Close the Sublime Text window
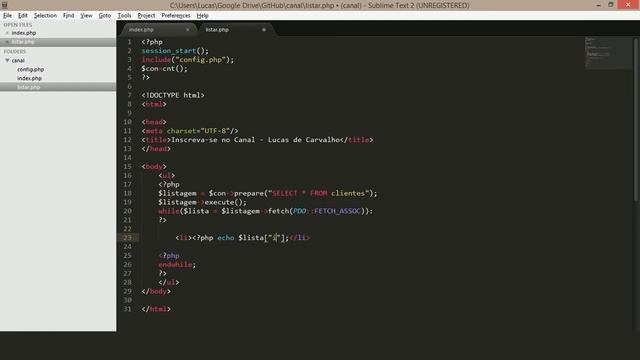This screenshot has width=640, height=360. 628,4
